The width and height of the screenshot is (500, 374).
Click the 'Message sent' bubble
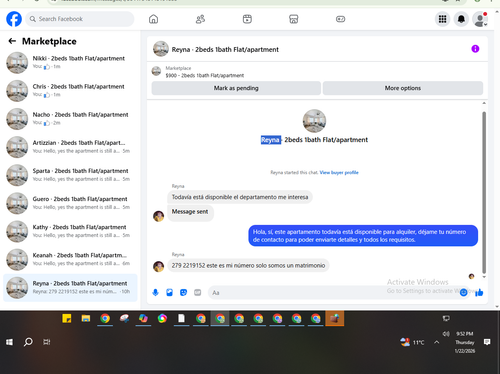(190, 212)
